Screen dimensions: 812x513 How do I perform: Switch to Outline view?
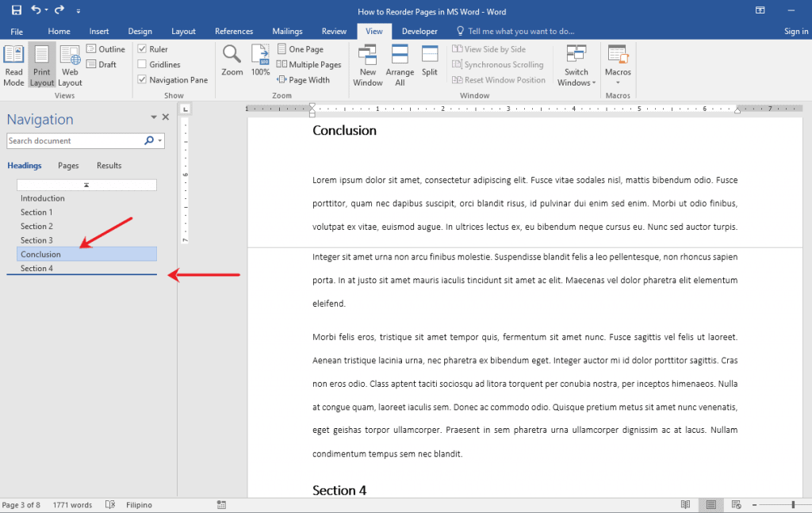(105, 48)
